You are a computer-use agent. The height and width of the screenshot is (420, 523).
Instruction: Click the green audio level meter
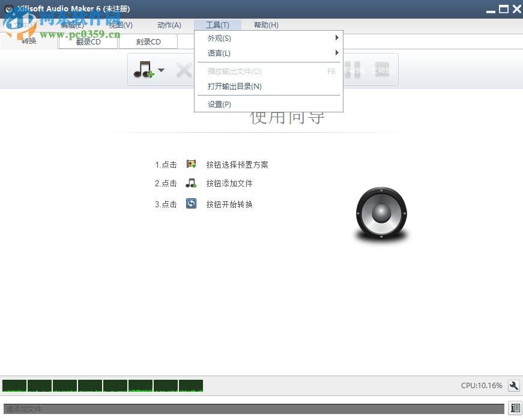click(x=102, y=386)
